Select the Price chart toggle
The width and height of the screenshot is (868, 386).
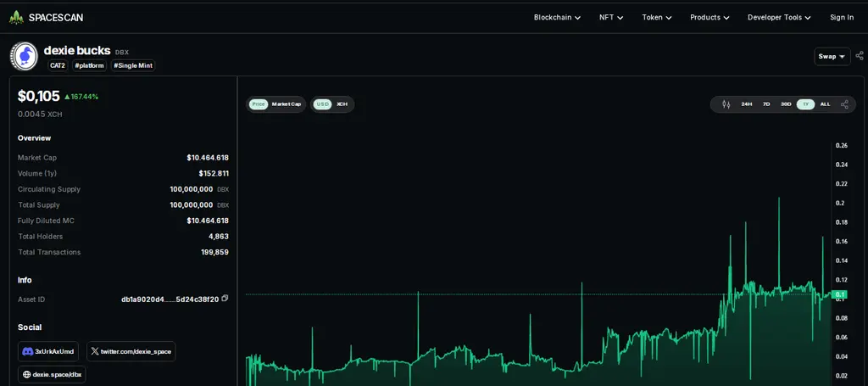pyautogui.click(x=258, y=104)
